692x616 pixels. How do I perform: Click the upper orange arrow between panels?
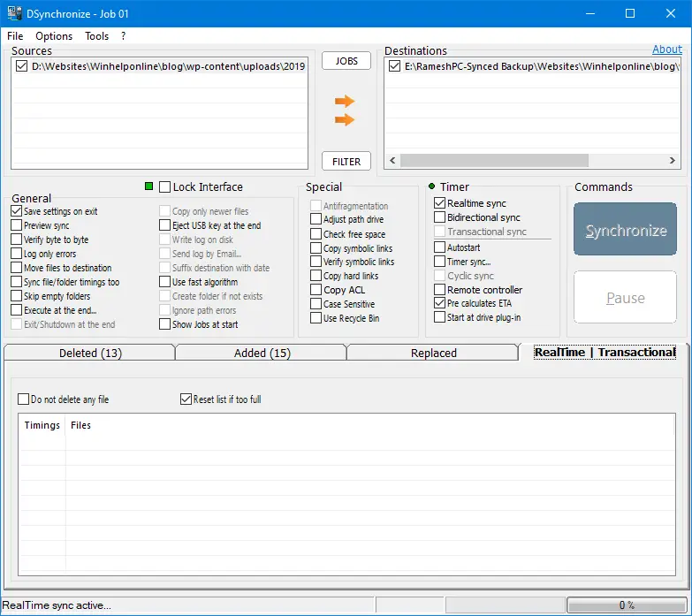click(x=345, y=101)
